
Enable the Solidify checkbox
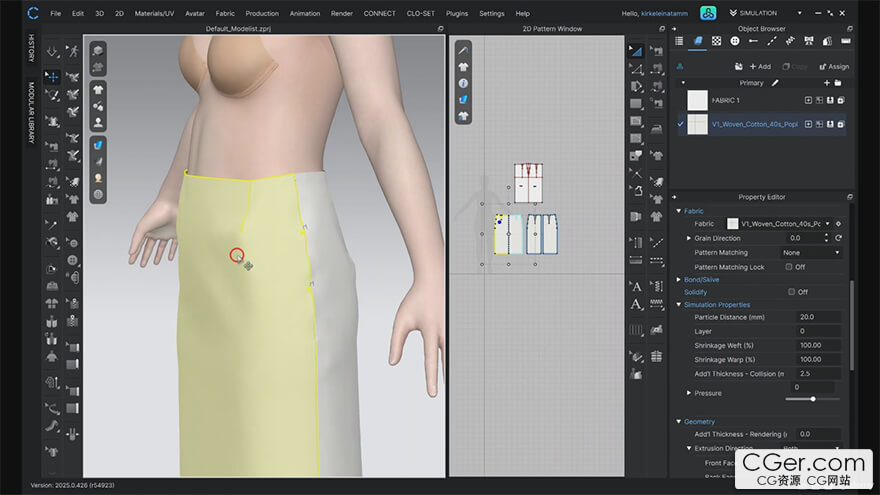(x=791, y=292)
